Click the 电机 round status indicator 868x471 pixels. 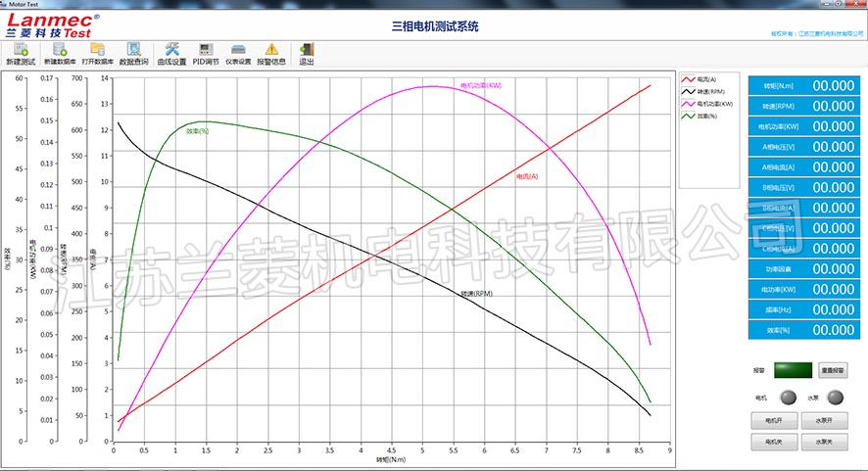786,398
